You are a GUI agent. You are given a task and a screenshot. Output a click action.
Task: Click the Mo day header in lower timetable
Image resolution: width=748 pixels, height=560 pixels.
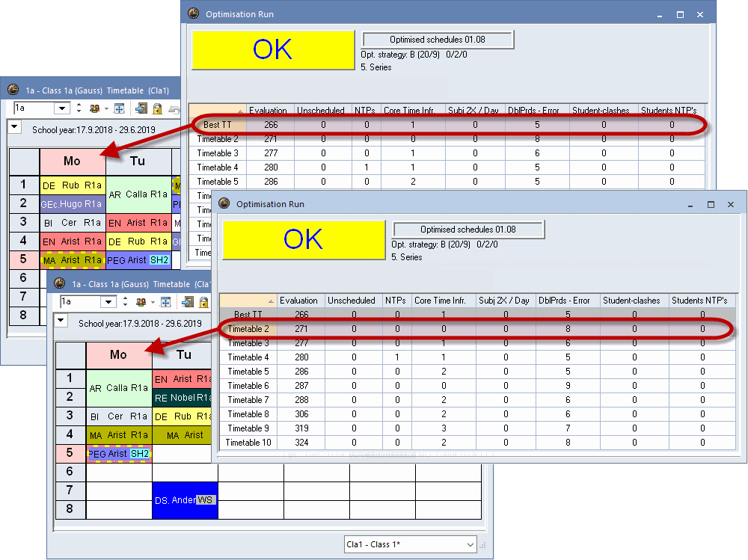tap(118, 355)
